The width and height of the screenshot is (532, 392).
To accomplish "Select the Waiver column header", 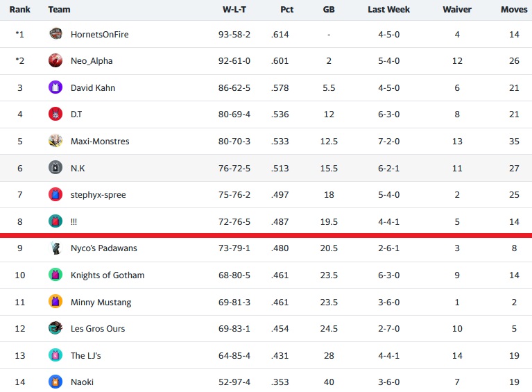I will point(457,10).
